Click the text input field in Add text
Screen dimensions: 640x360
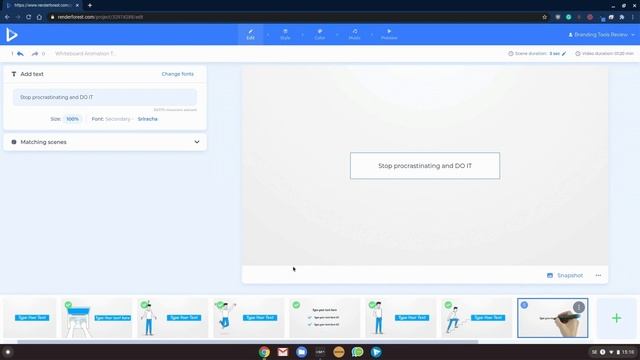pyautogui.click(x=104, y=97)
